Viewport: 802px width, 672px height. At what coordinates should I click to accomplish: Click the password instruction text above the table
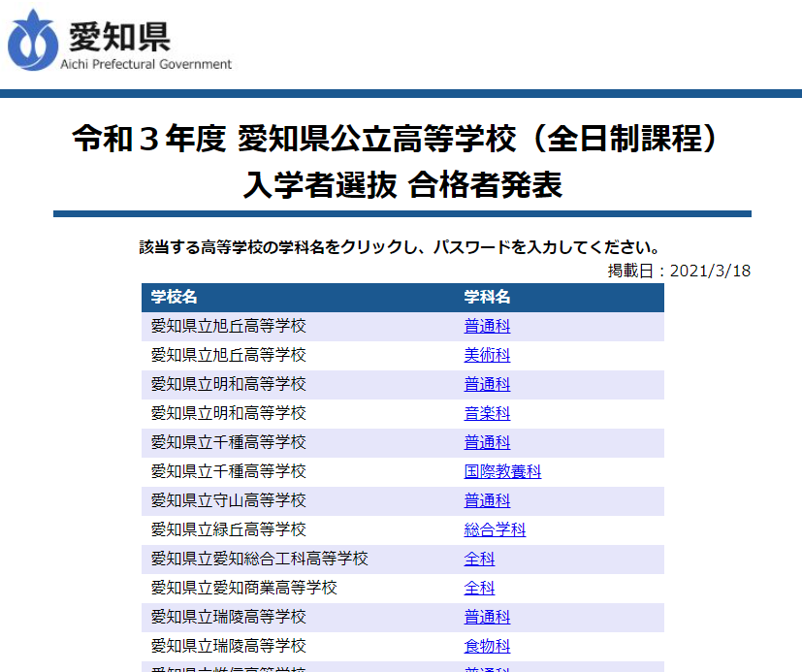tap(401, 246)
